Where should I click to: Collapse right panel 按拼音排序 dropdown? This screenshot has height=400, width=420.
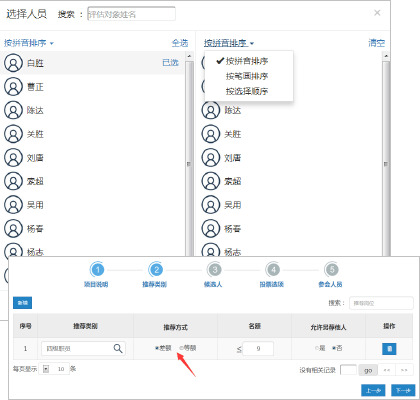click(229, 43)
